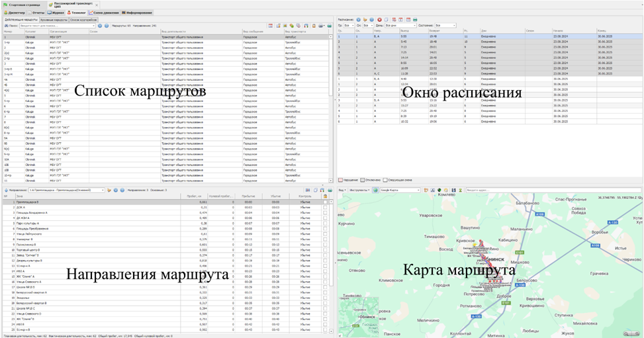
Task: Open the Направление selection dropdown
Action: (x=66, y=190)
